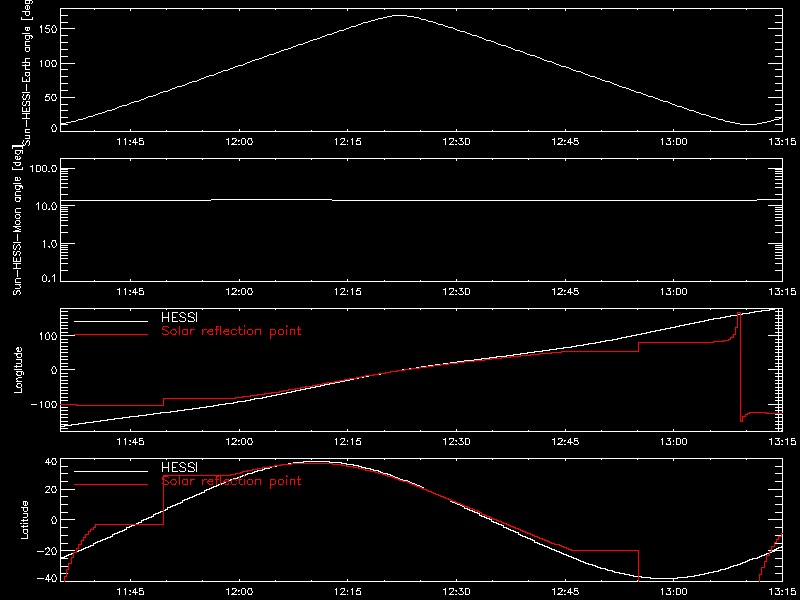Pick 11:45 label under Earth angle plot
The height and width of the screenshot is (600, 800).
point(131,142)
